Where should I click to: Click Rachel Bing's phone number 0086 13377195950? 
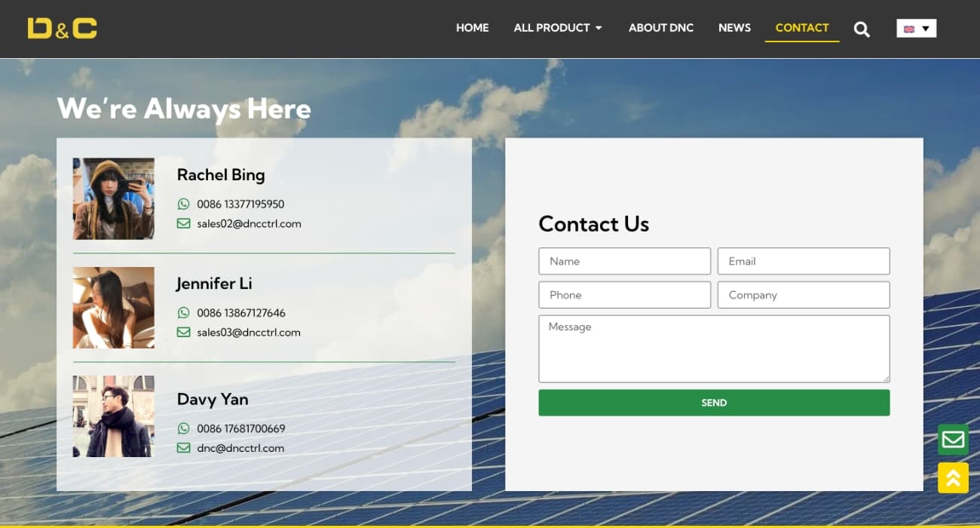(240, 204)
